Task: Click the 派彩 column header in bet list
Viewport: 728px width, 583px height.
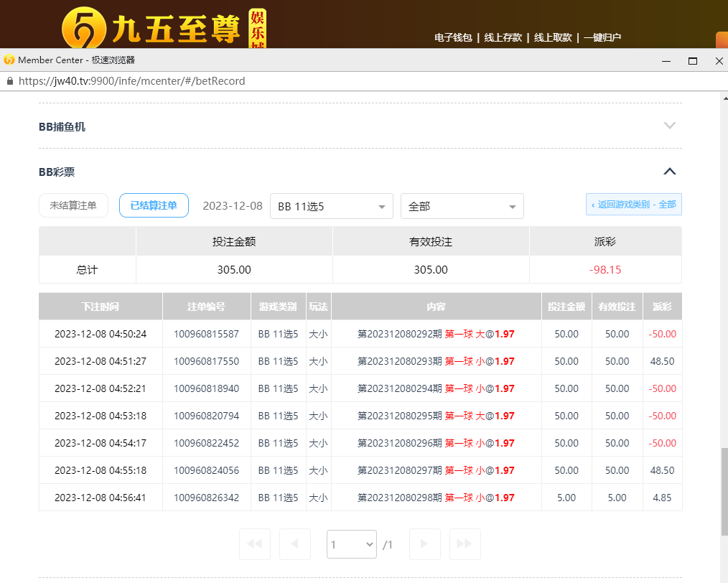Action: click(662, 307)
